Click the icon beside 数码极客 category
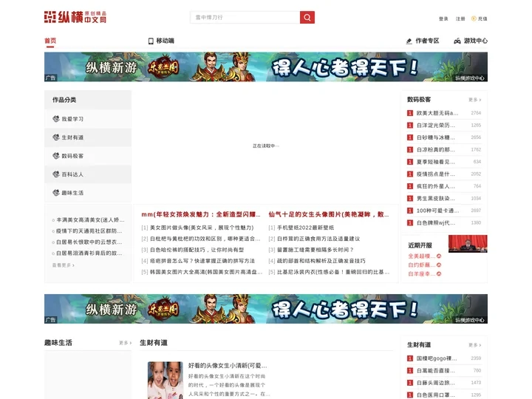The width and height of the screenshot is (532, 399). pos(56,156)
